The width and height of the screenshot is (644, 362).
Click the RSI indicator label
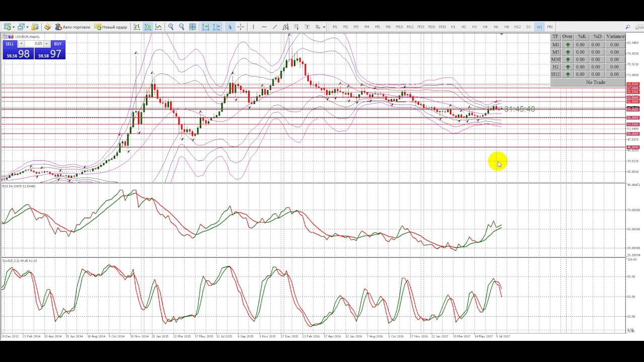click(x=19, y=187)
